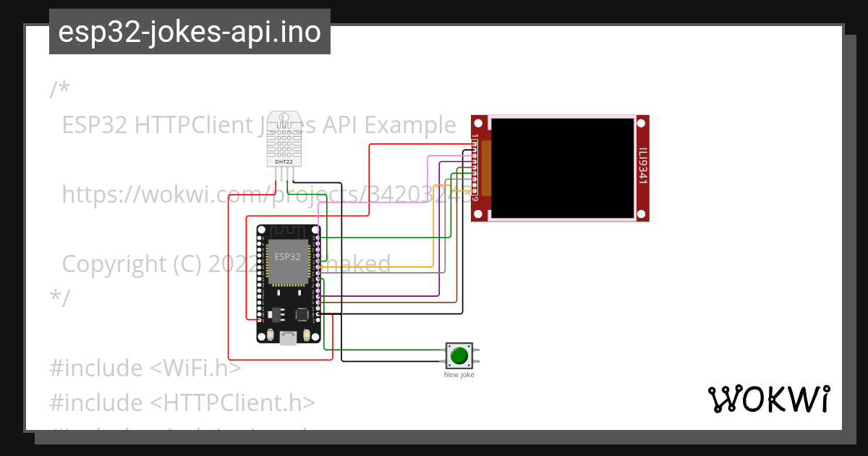Click the DHT22 temperature sensor component
Viewport: 868px width, 456px height.
284,138
